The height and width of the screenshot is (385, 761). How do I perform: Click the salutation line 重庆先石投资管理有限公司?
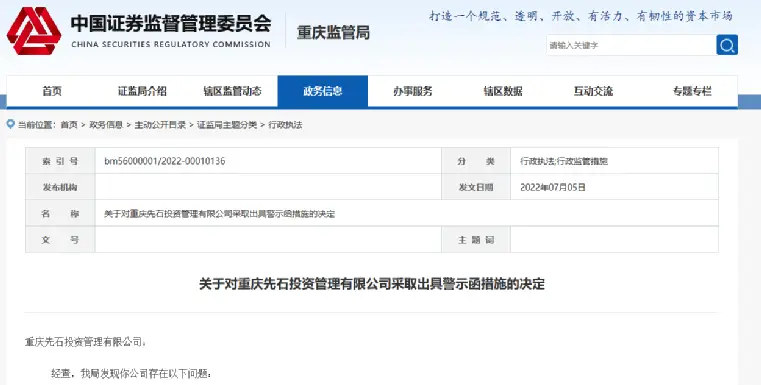[85, 342]
